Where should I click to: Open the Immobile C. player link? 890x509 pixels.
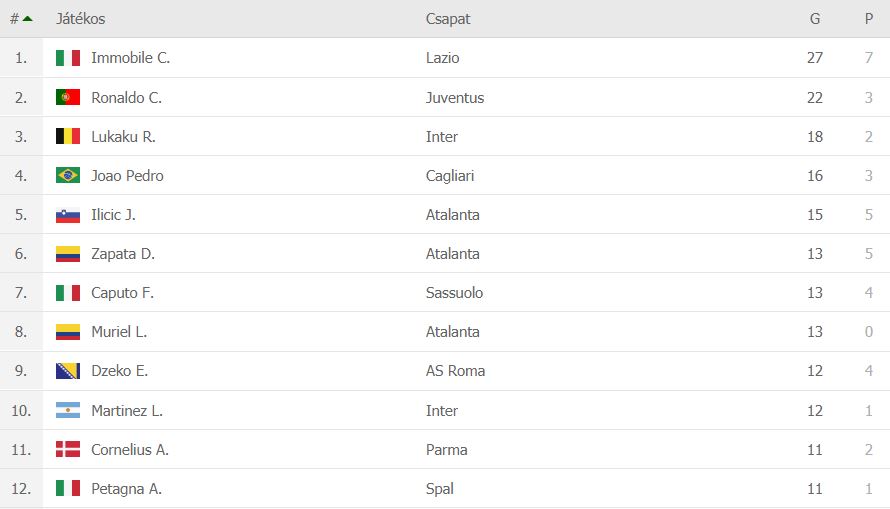(x=131, y=58)
